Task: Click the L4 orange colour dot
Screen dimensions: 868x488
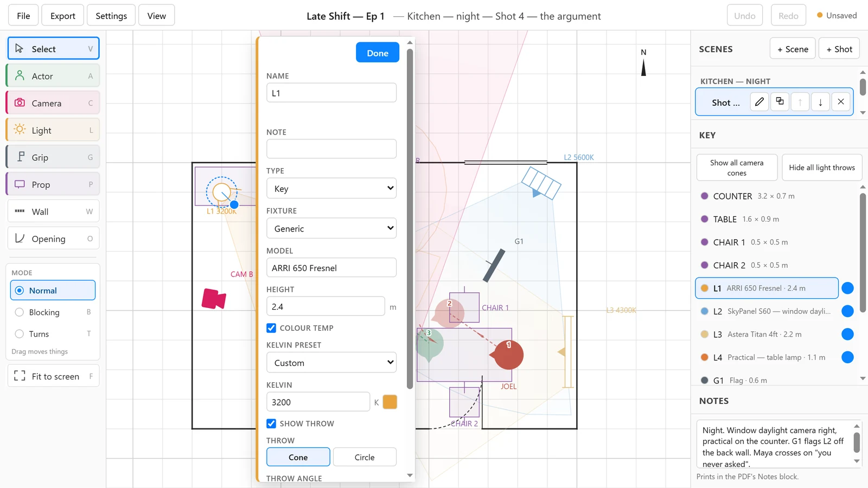Action: [x=704, y=357]
